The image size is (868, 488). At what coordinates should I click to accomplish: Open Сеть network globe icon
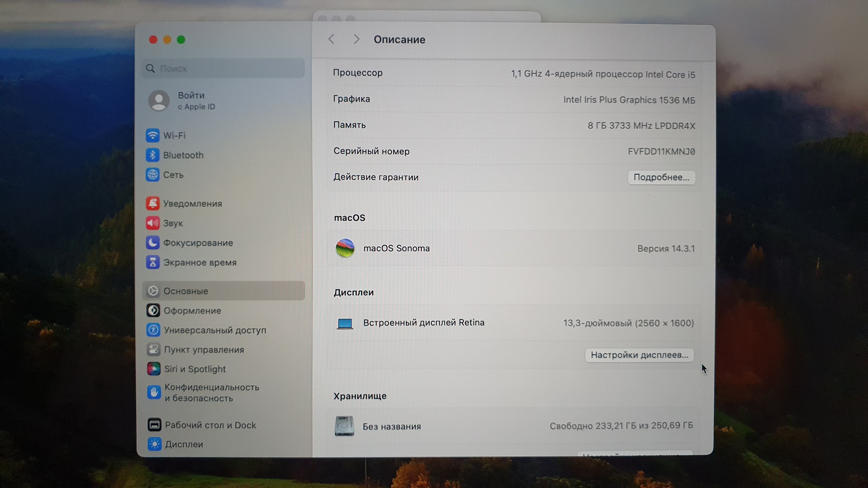(153, 175)
